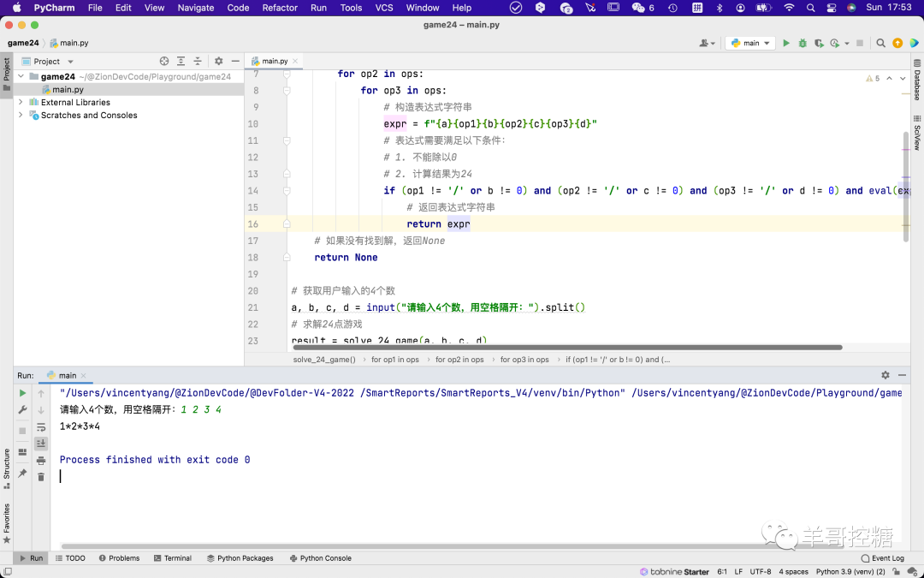Click the locate-in-tree target icon in Project panel
The image size is (924, 578).
(164, 62)
